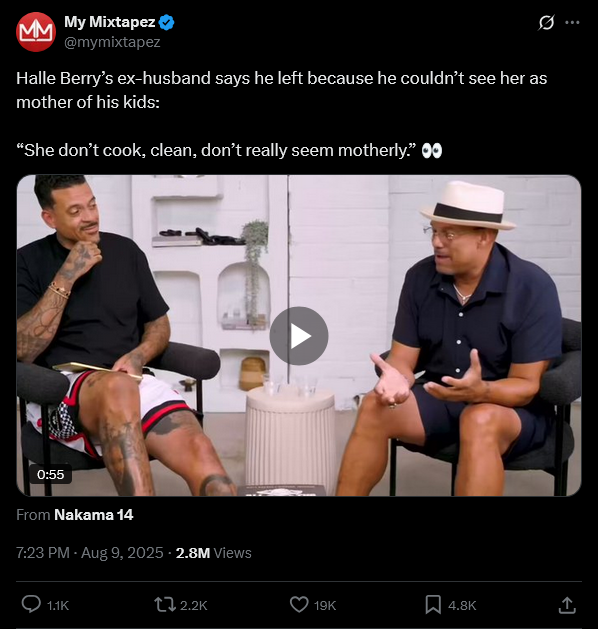Click the 4.8K bookmarks count

462,605
